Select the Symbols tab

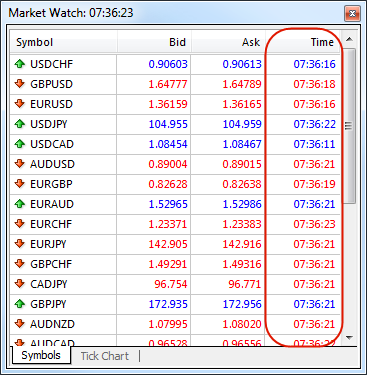click(x=41, y=355)
